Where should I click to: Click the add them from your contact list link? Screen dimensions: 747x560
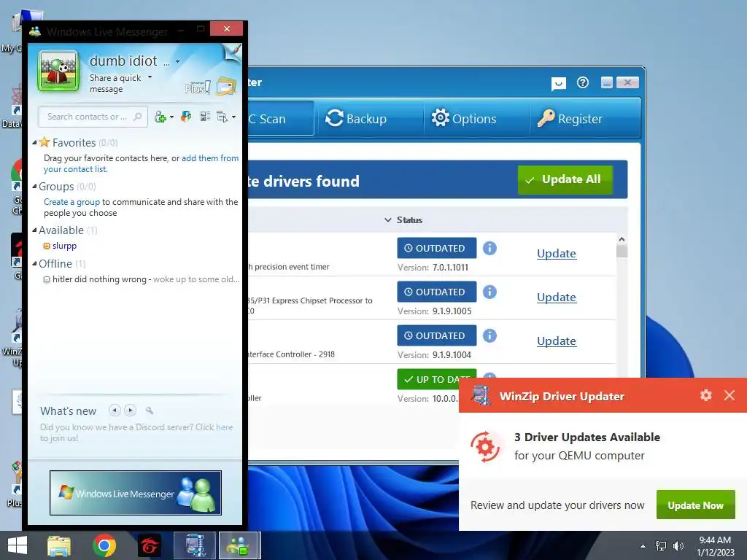(x=141, y=163)
